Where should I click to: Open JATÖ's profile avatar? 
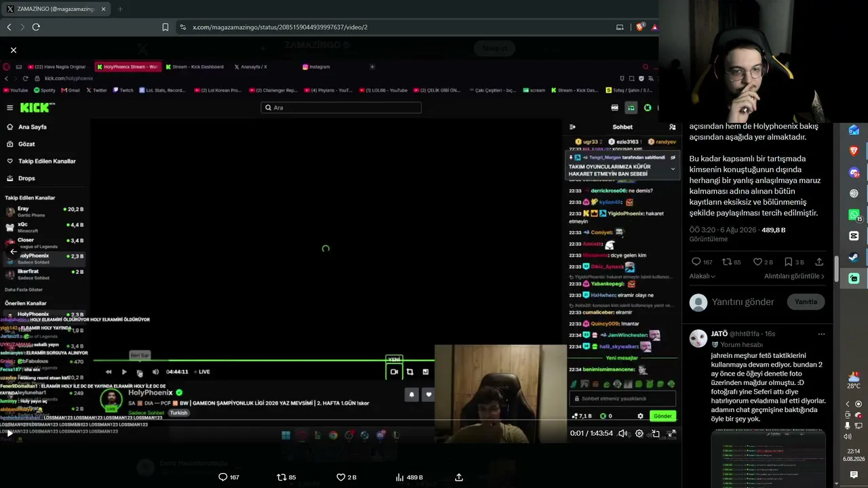click(698, 338)
